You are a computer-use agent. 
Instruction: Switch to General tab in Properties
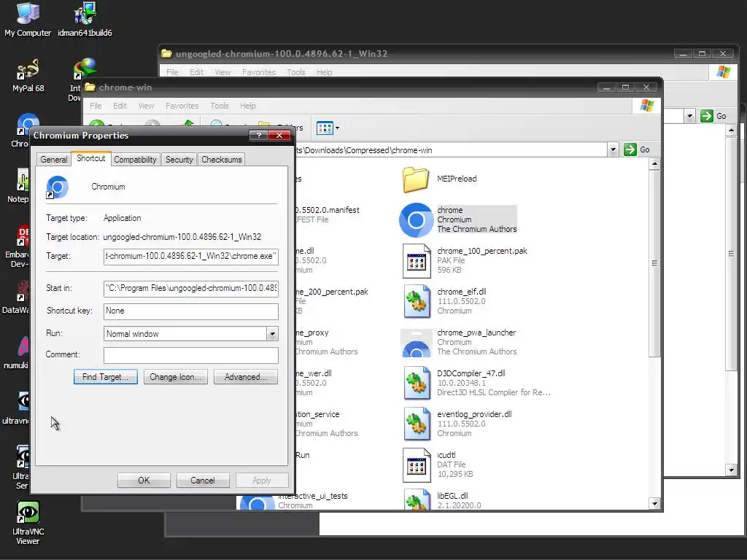coord(54,160)
